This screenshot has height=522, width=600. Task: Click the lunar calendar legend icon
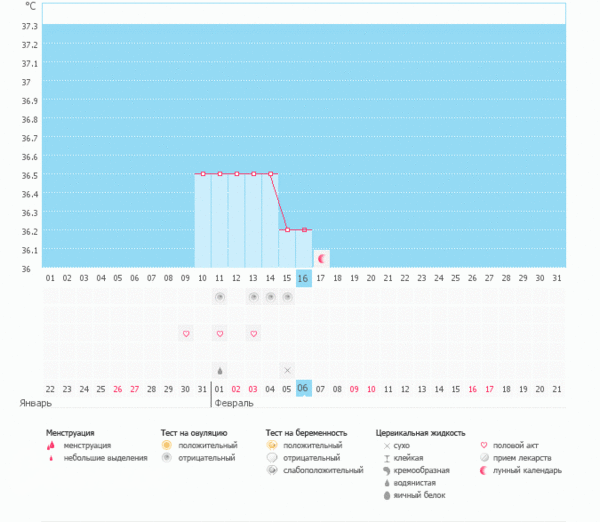click(485, 470)
